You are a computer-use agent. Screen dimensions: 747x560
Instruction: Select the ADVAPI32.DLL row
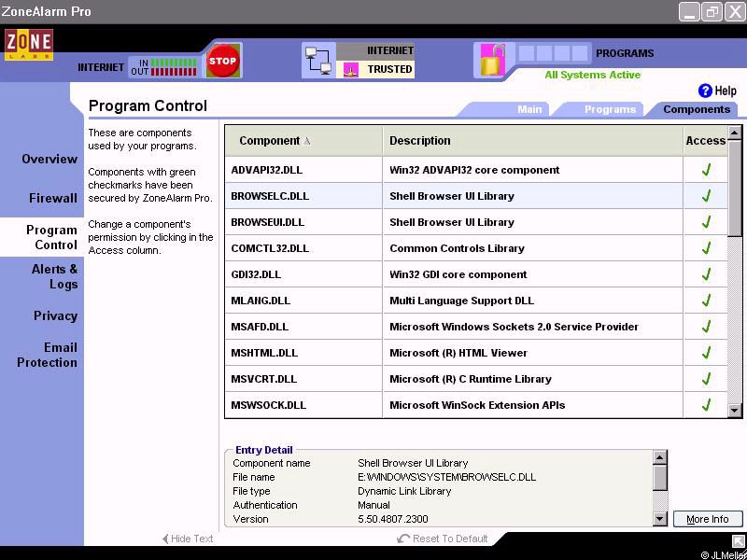[476, 170]
